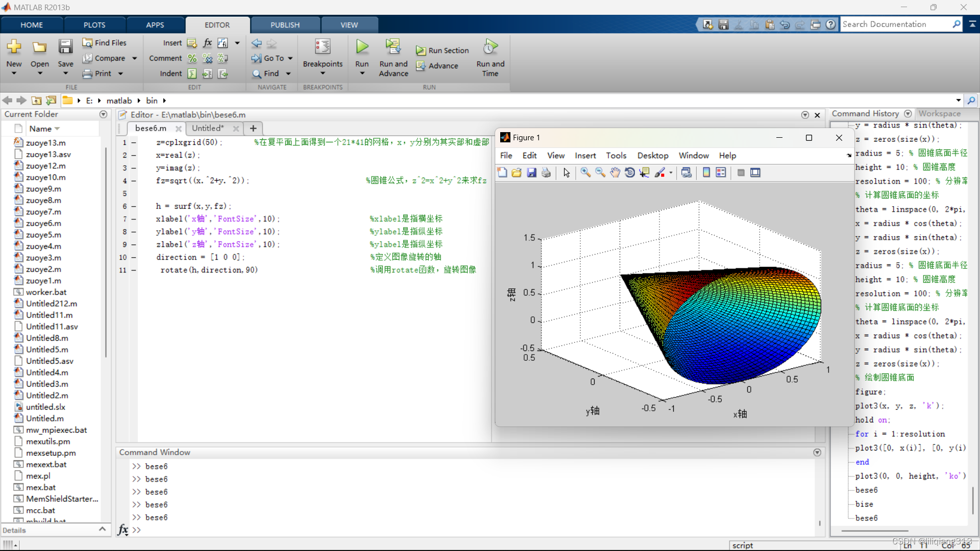Activate the Pan hand tool in the figure
980x551 pixels.
click(615, 173)
